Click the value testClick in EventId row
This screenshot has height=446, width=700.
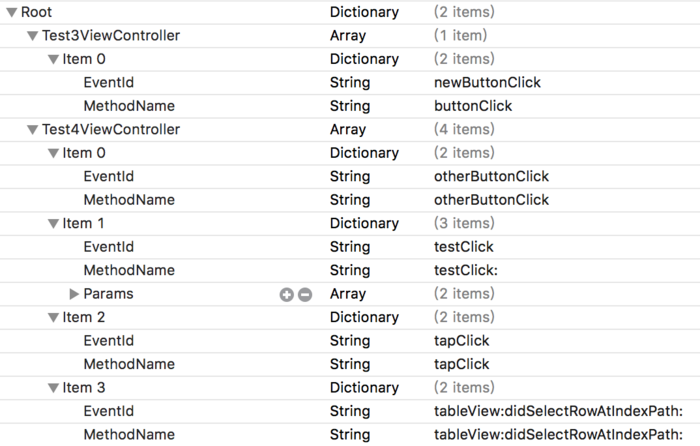click(463, 247)
